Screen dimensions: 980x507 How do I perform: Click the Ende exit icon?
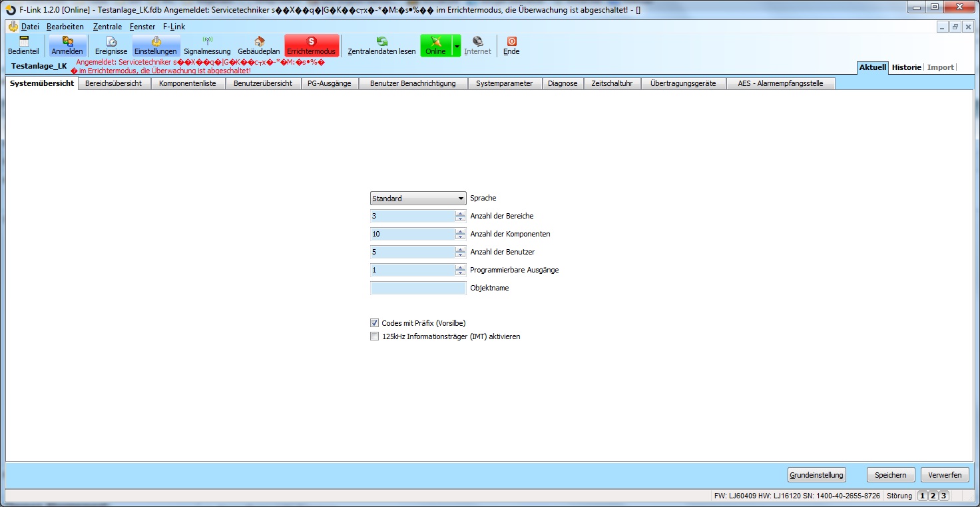(x=511, y=45)
